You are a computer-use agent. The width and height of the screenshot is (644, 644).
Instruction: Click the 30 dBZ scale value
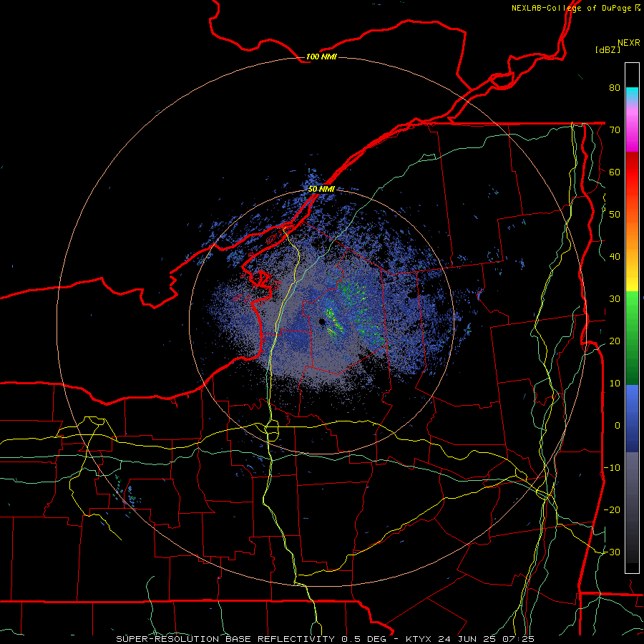615,298
